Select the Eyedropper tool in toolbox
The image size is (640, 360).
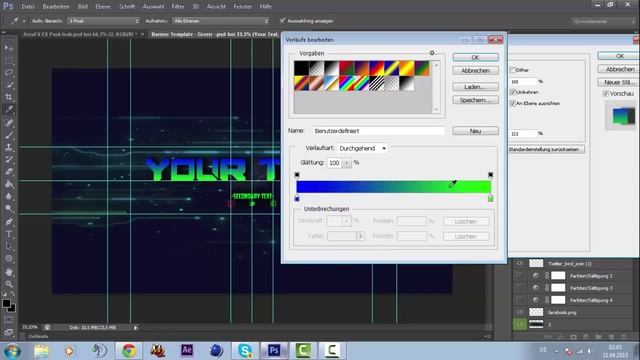click(9, 109)
